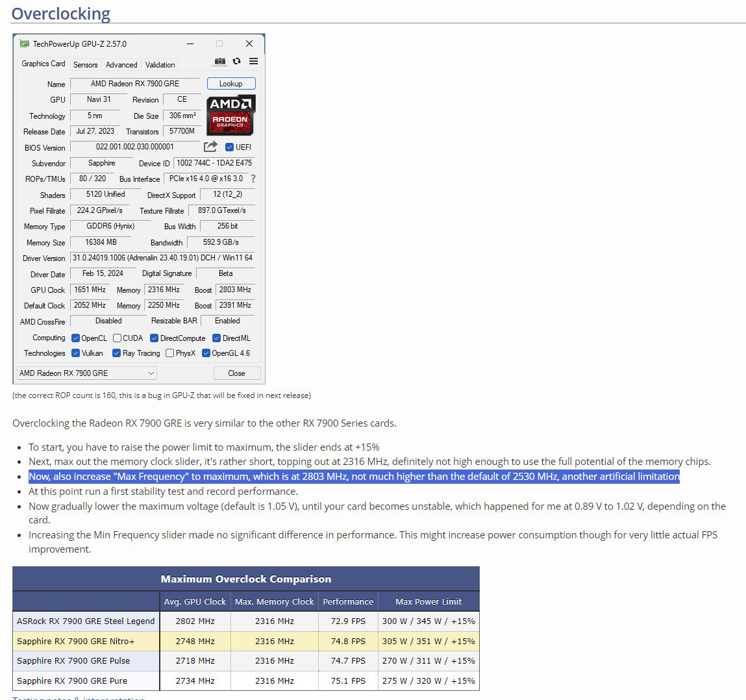Click the Overclocking heading
Image resolution: width=746 pixels, height=700 pixels.
point(61,14)
